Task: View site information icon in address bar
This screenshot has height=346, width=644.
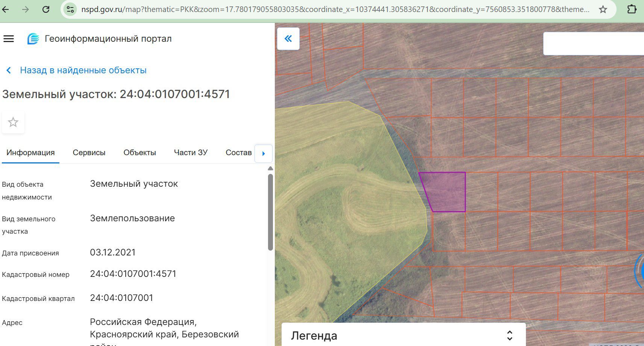Action: (x=70, y=9)
